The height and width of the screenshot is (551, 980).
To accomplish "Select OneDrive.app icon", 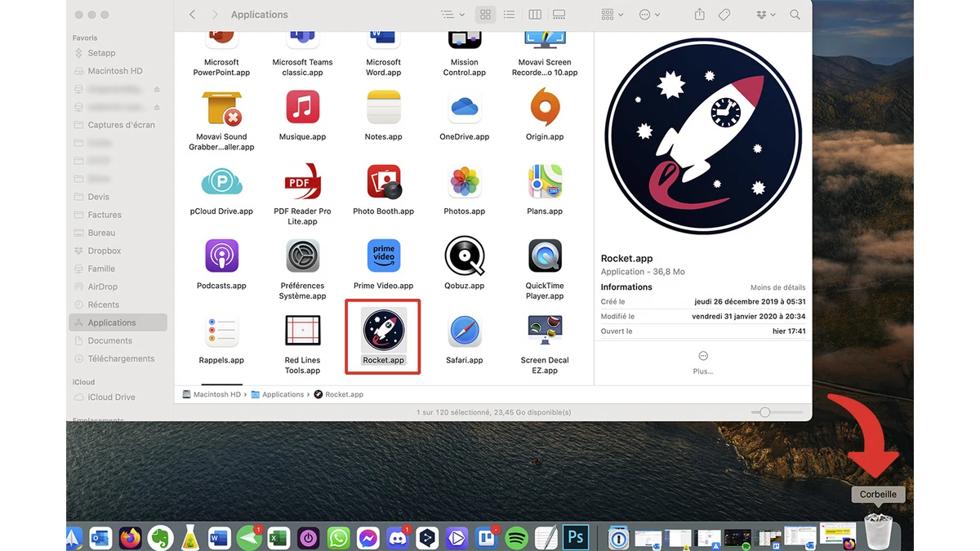I will pos(464,108).
